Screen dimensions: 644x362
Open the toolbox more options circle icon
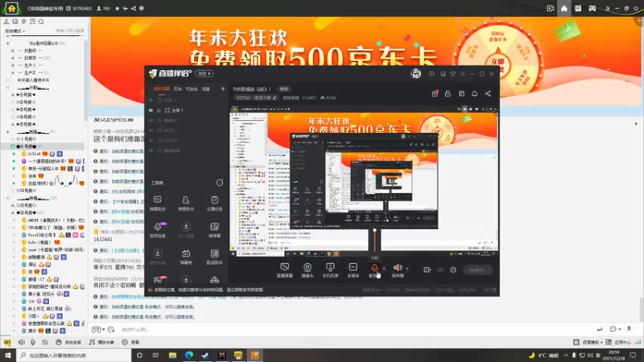pos(220,183)
